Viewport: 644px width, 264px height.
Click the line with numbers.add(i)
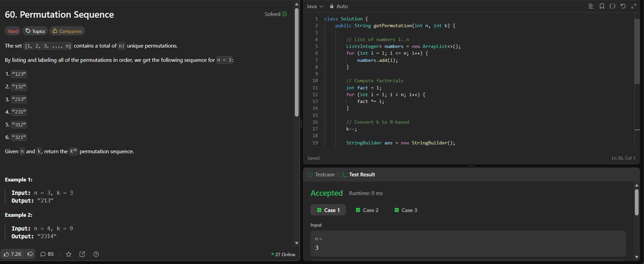click(378, 60)
